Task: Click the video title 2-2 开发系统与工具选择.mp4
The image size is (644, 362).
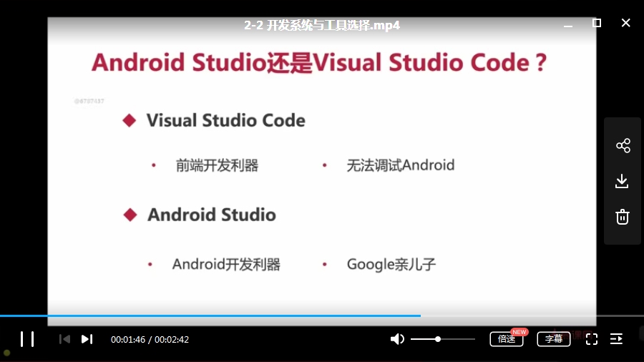Action: click(322, 25)
